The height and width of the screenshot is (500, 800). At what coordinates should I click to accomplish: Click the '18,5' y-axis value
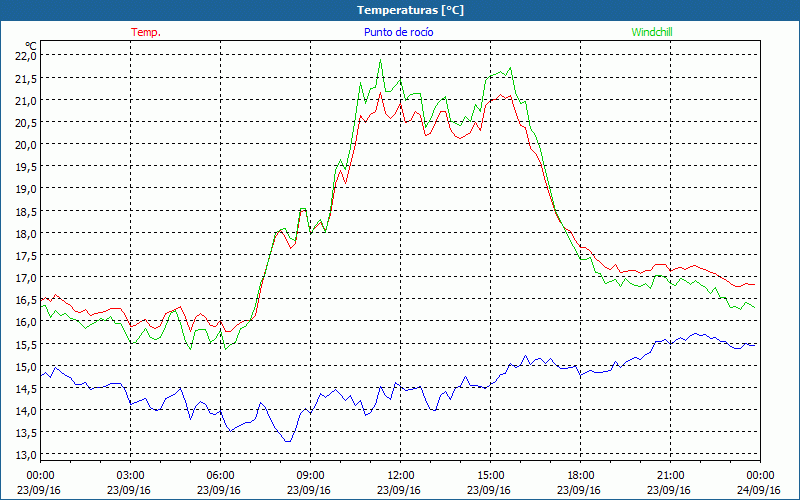pyautogui.click(x=26, y=211)
